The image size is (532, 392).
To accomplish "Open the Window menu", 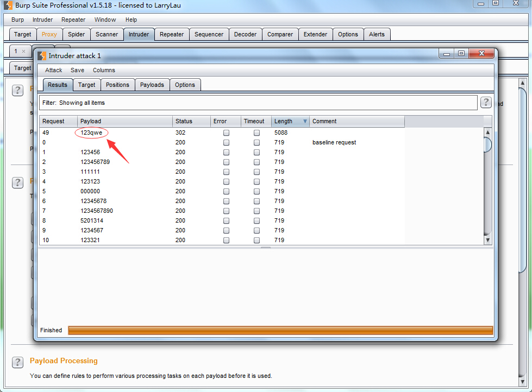I will (105, 20).
